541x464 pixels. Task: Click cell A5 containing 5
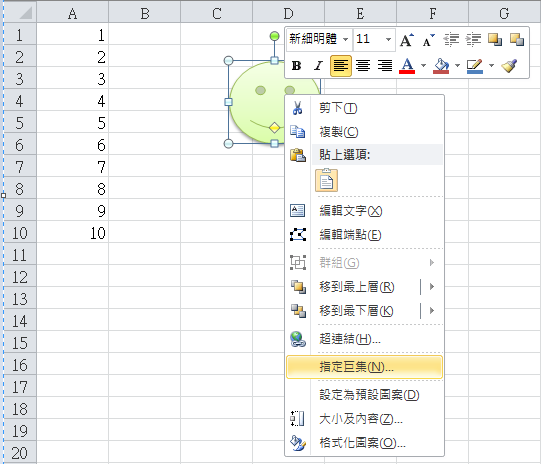click(x=72, y=123)
